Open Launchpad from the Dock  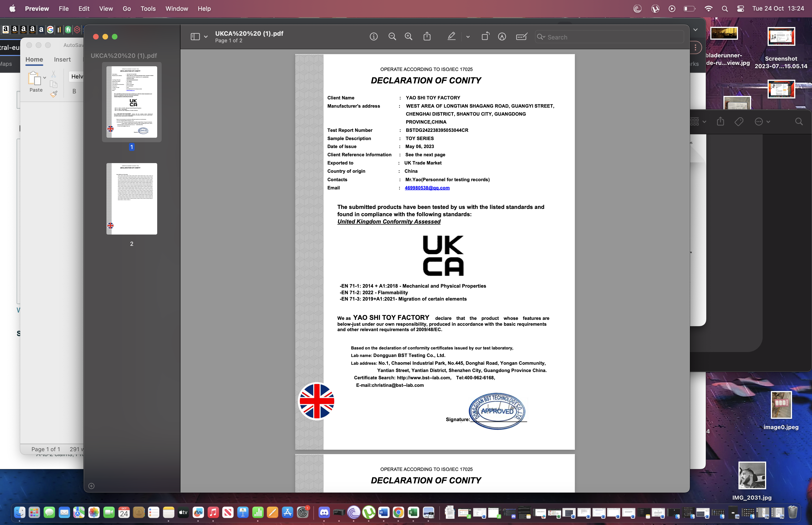(34, 512)
